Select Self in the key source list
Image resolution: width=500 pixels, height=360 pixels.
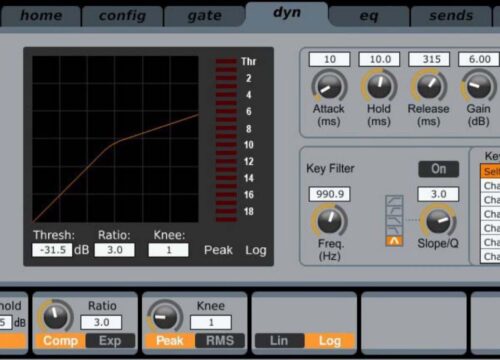(x=491, y=171)
